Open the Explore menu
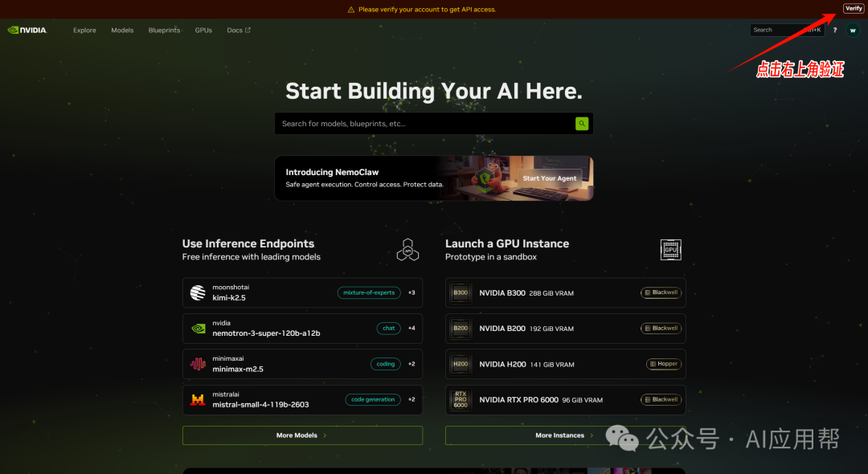This screenshot has width=868, height=474. 84,31
